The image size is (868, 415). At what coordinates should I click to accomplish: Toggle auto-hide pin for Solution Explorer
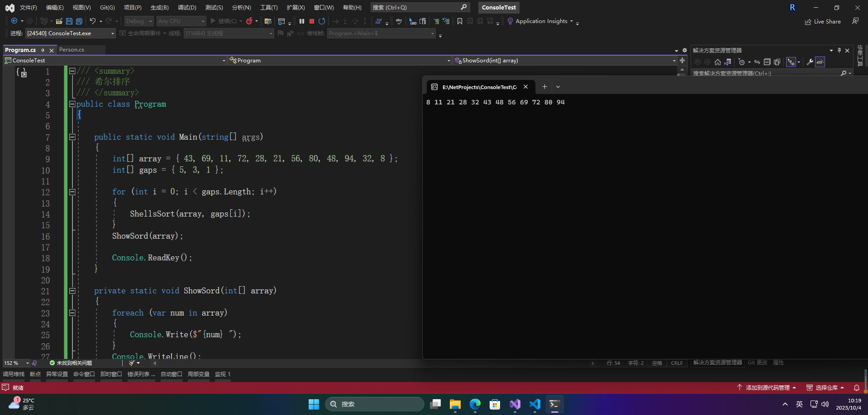839,50
